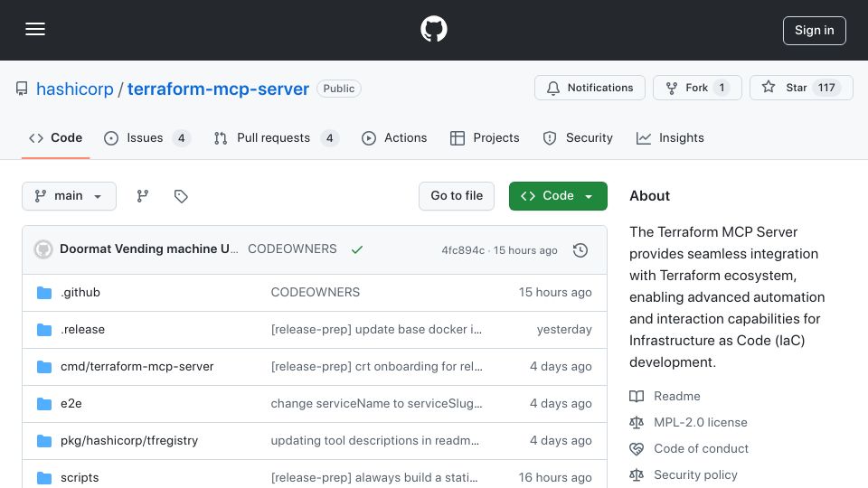Open the crt onboarding commit message
Viewport: 868px width, 488px height.
376,366
